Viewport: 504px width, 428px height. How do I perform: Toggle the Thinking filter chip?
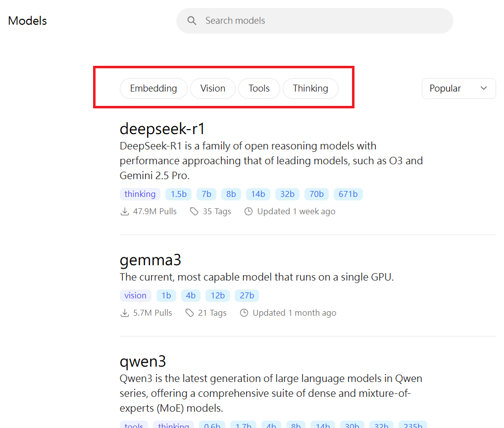tap(310, 89)
